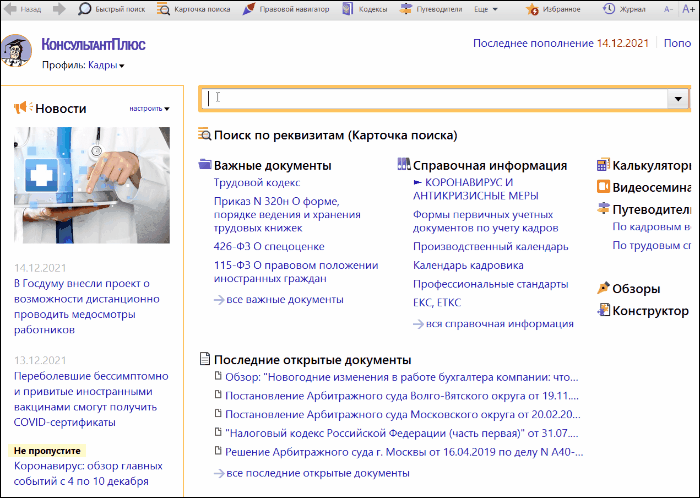This screenshot has height=498, width=700.
Task: Go back with the Назад arrow
Action: (x=22, y=9)
